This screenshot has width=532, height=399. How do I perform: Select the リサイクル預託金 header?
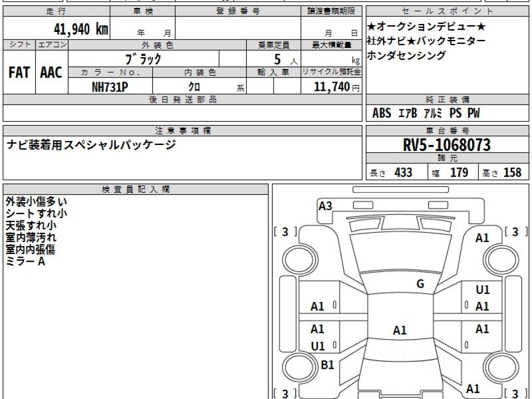(x=332, y=72)
